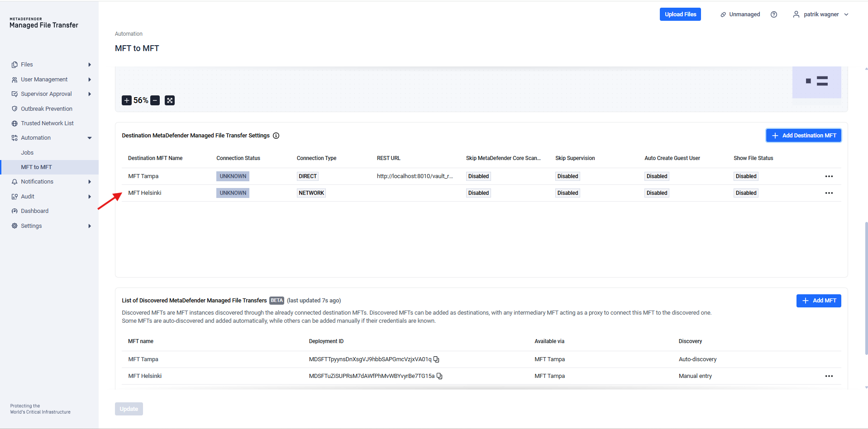Open actions menu for discovered MFT Helsinki
Image resolution: width=868 pixels, height=429 pixels.
pyautogui.click(x=829, y=376)
